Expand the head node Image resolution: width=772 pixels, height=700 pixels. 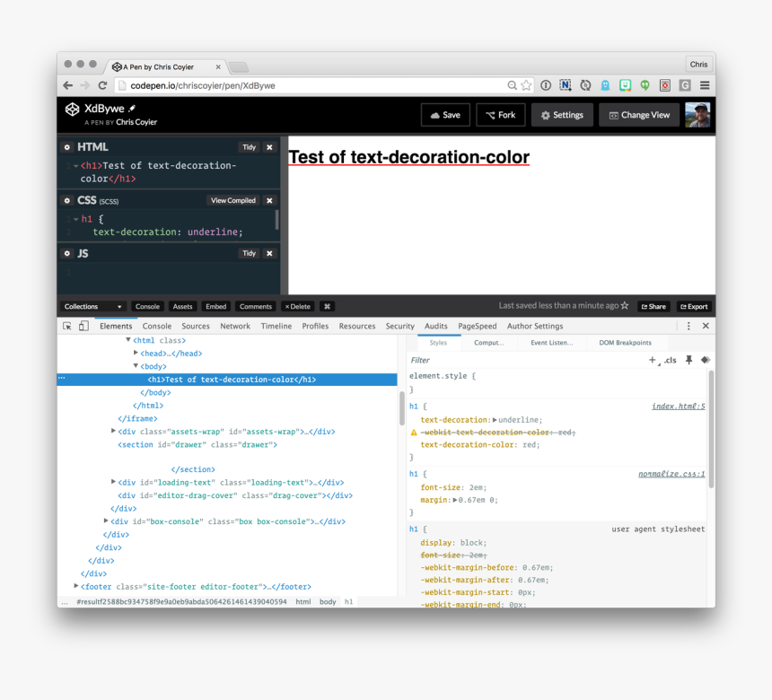click(136, 353)
